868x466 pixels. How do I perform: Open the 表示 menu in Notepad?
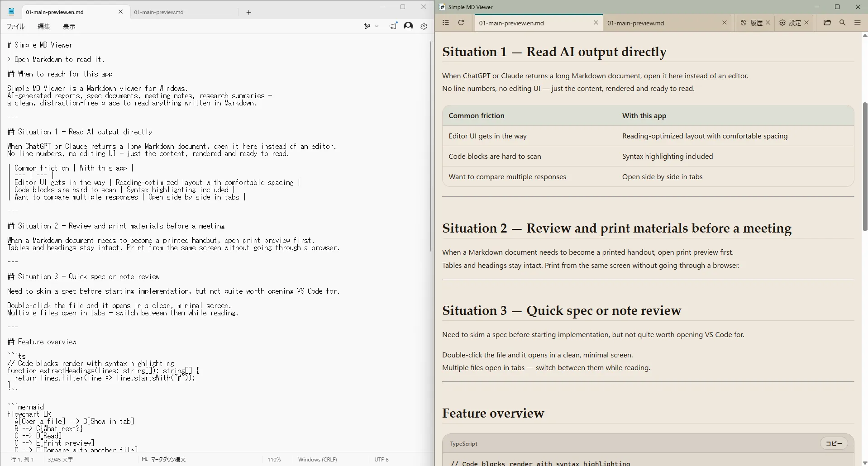point(69,26)
